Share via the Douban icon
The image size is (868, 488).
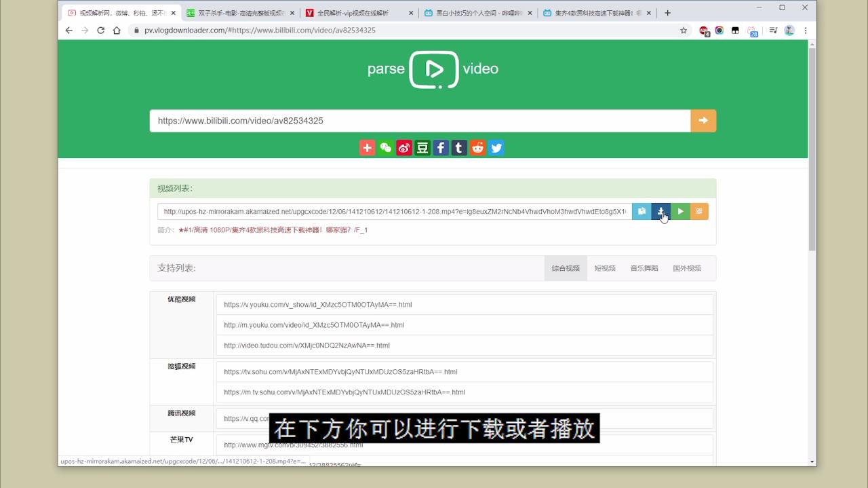tap(422, 148)
